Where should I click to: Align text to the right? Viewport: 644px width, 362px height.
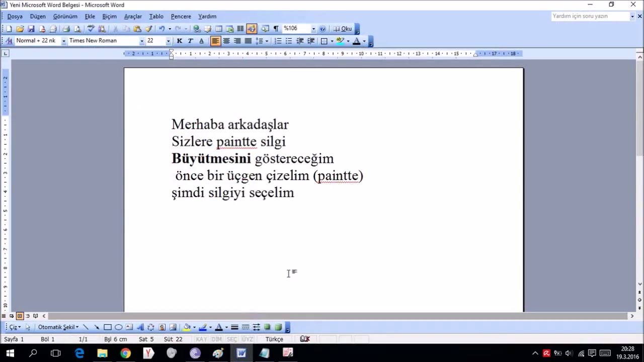click(x=237, y=41)
